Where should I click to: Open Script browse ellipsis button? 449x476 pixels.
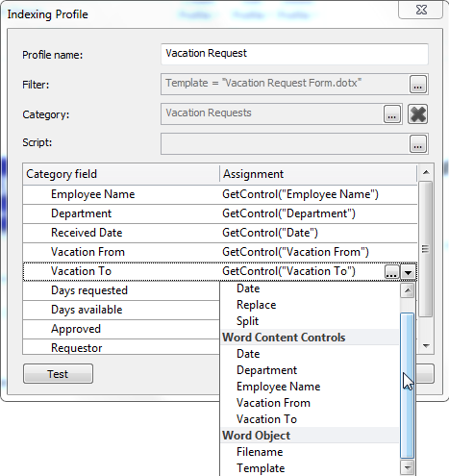coord(418,143)
